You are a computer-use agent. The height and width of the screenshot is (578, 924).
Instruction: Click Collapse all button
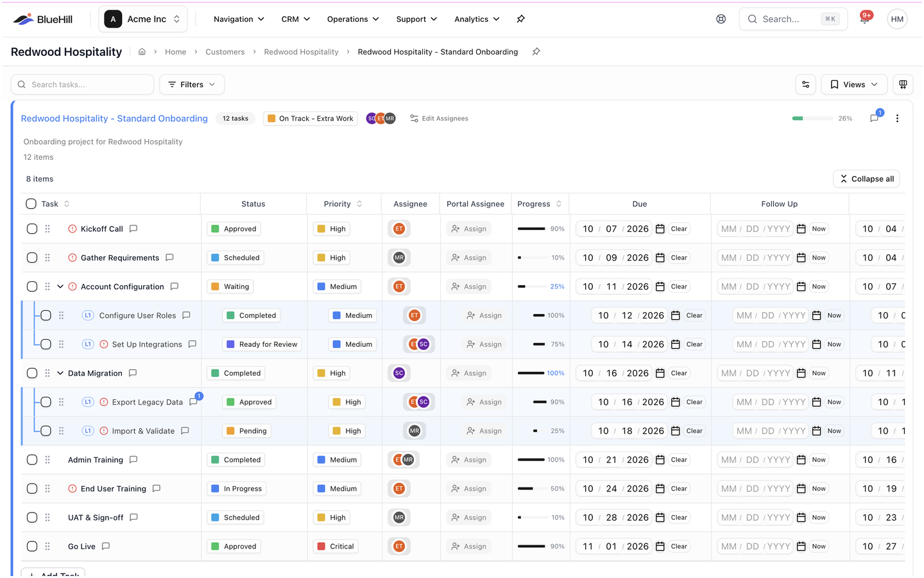click(866, 179)
